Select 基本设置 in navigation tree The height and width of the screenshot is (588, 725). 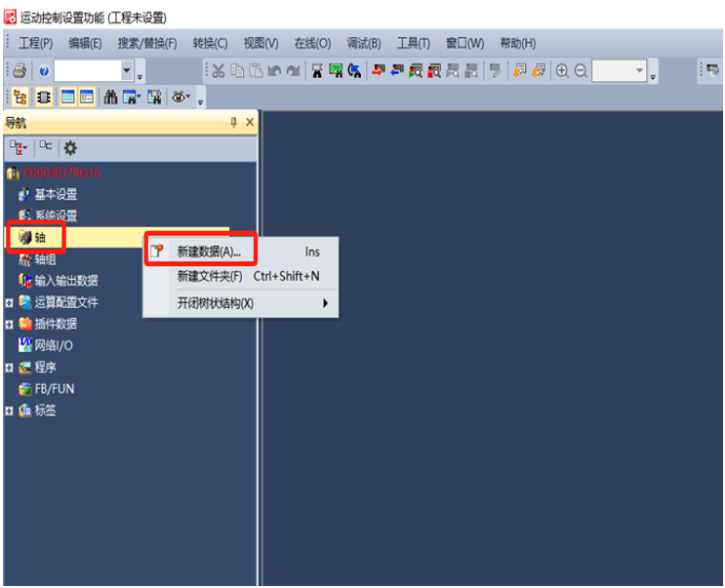(x=56, y=194)
